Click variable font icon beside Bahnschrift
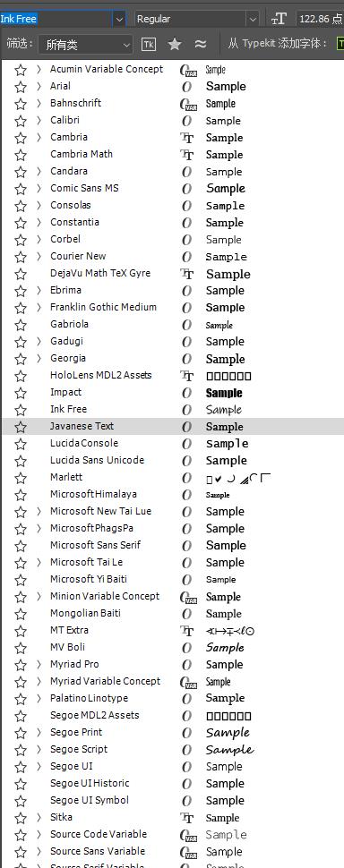Viewport: 344px width, 868px height. point(188,104)
